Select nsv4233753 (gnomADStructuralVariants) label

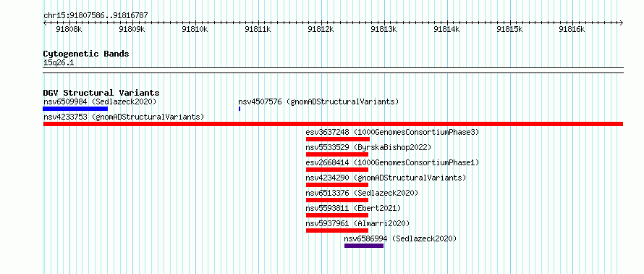click(x=124, y=117)
